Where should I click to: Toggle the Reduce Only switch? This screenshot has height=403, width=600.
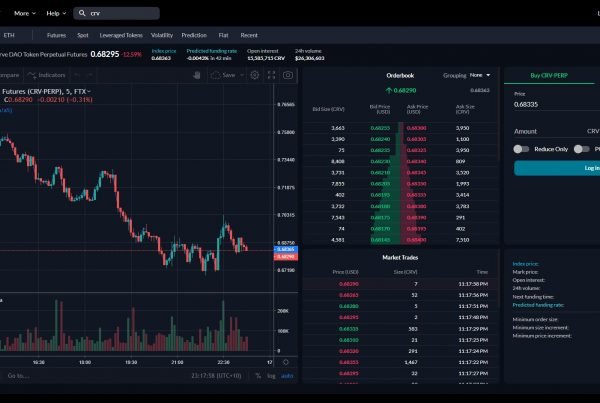click(521, 149)
